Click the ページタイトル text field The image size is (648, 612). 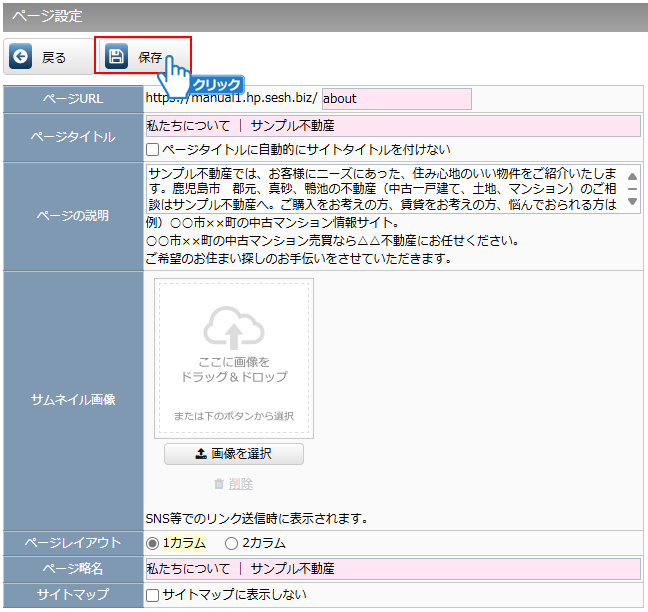pyautogui.click(x=392, y=126)
